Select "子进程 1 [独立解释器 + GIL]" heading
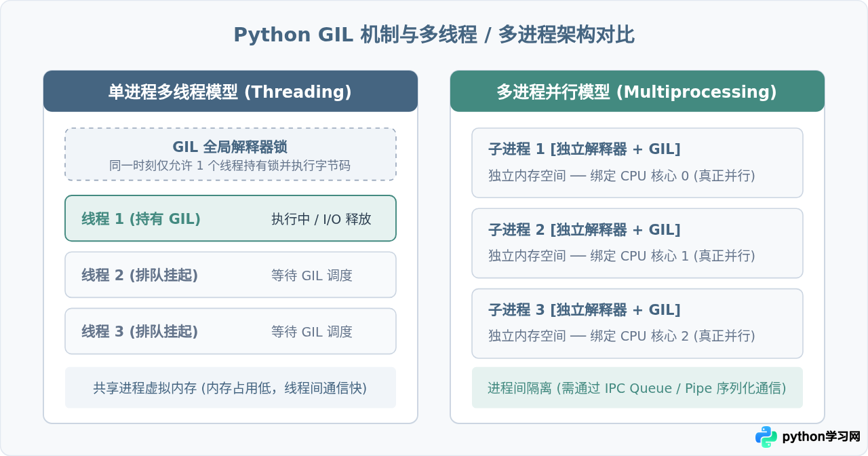This screenshot has height=456, width=868. (585, 149)
